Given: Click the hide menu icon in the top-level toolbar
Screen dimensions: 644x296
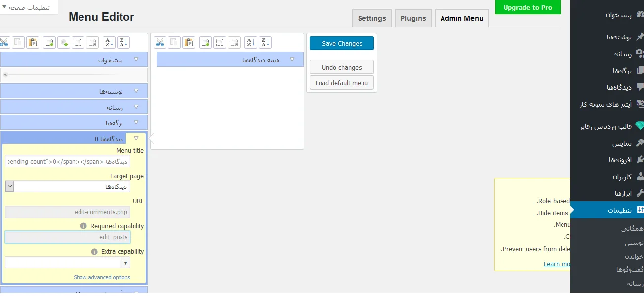Looking at the screenshot, I should click(78, 42).
